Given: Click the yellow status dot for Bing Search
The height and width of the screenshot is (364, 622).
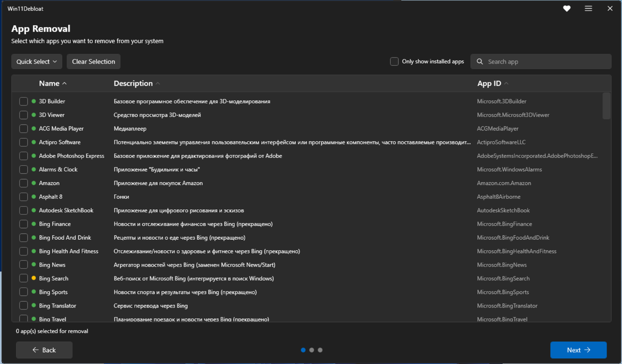Looking at the screenshot, I should (34, 279).
